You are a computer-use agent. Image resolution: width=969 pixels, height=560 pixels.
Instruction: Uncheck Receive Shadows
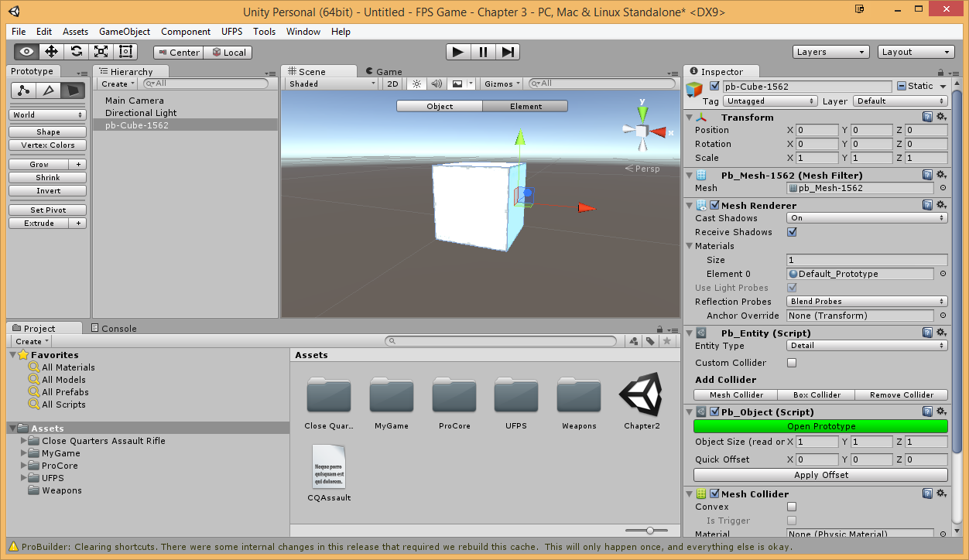point(792,232)
